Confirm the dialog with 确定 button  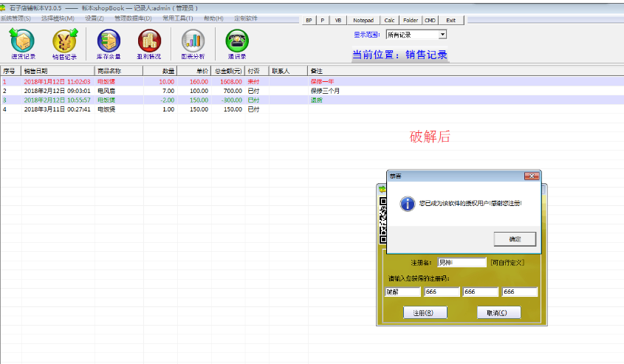pyautogui.click(x=515, y=239)
